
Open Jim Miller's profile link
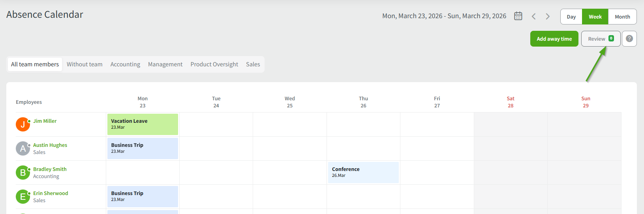pyautogui.click(x=45, y=121)
